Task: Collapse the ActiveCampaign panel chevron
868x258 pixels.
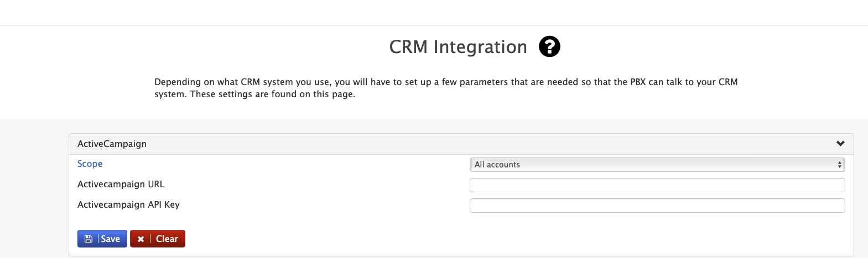Action: (x=840, y=144)
